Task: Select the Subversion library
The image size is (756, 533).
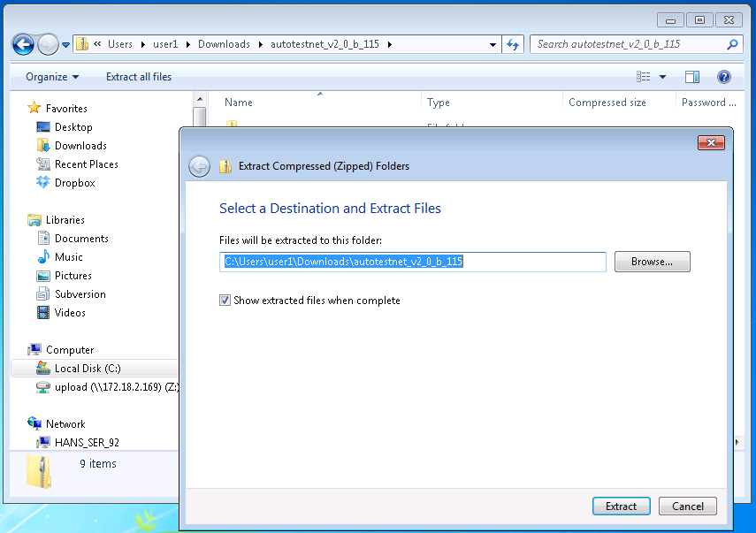Action: pos(80,294)
